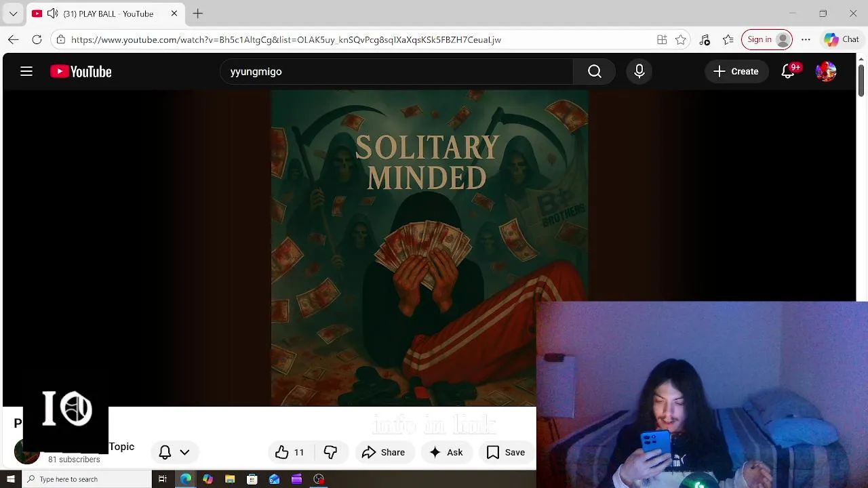
Task: Refresh the current browser page
Action: (37, 39)
